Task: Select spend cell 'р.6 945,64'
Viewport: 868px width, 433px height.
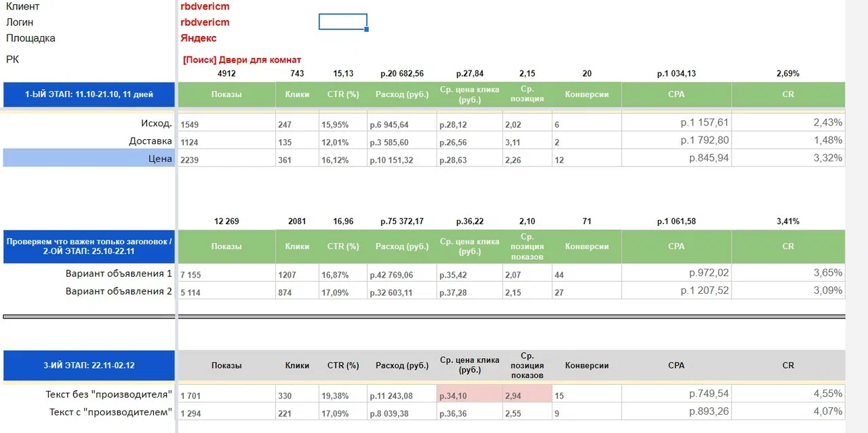Action: (x=402, y=124)
